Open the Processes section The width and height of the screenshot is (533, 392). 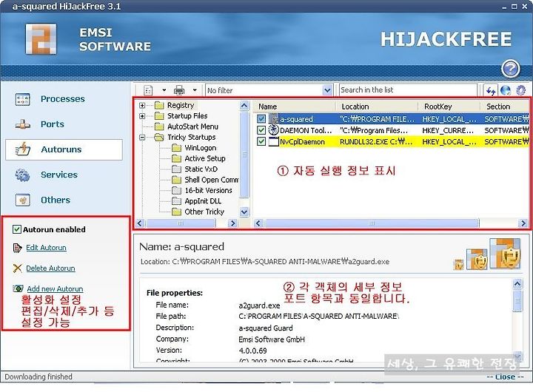coord(62,99)
